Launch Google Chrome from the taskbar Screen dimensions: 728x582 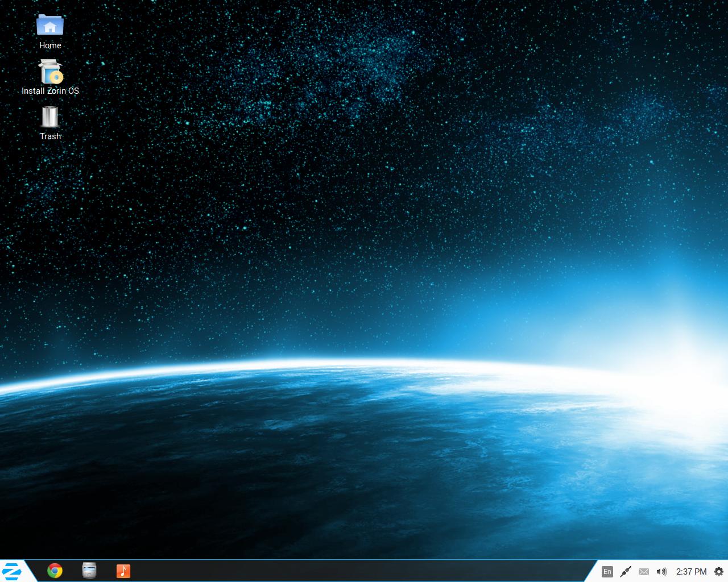coord(55,571)
